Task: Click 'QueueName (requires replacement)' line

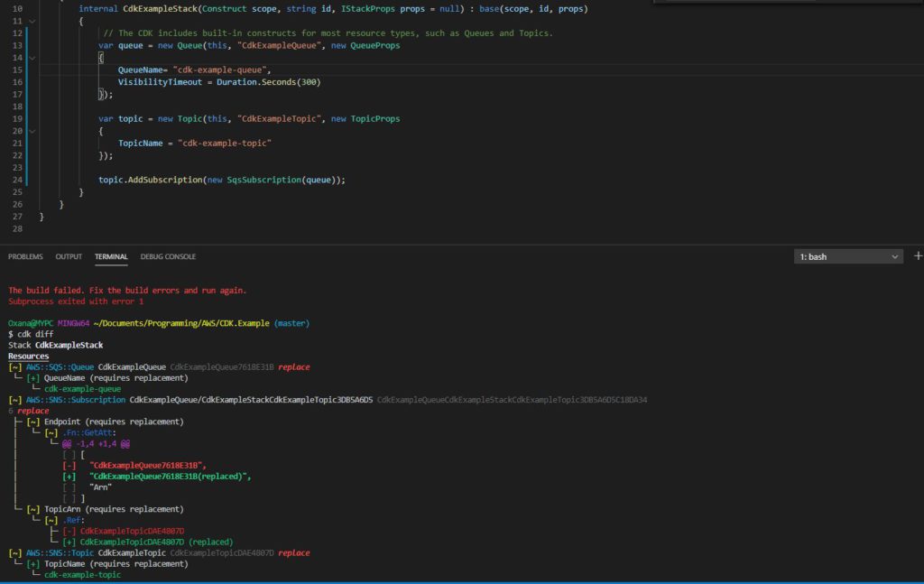Action: [x=116, y=377]
